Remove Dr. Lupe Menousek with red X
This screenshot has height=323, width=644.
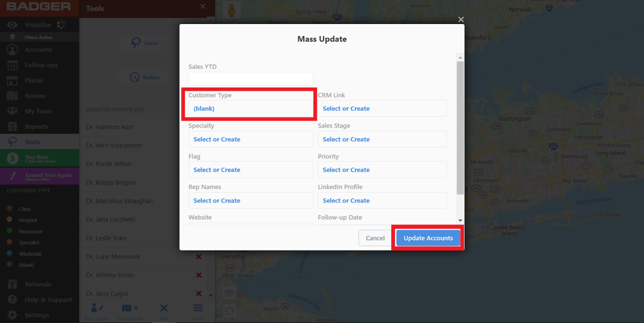[198, 257]
